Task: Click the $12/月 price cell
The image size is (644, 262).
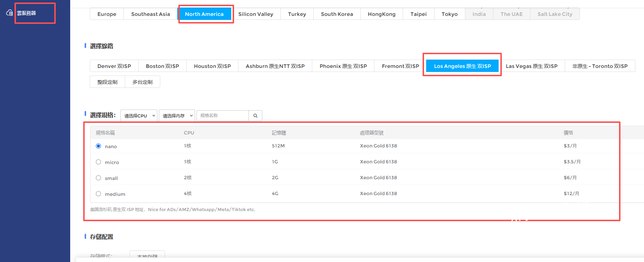Action: click(572, 194)
